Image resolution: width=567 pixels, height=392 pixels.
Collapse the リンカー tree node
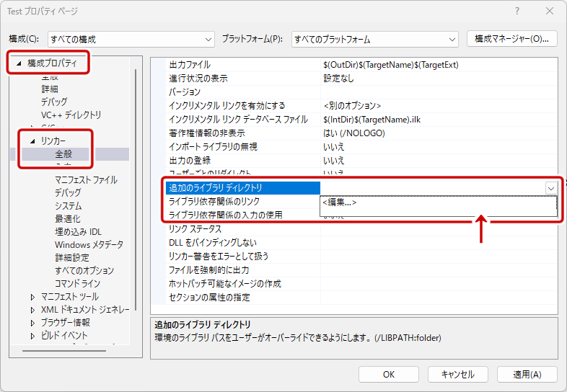(x=33, y=141)
